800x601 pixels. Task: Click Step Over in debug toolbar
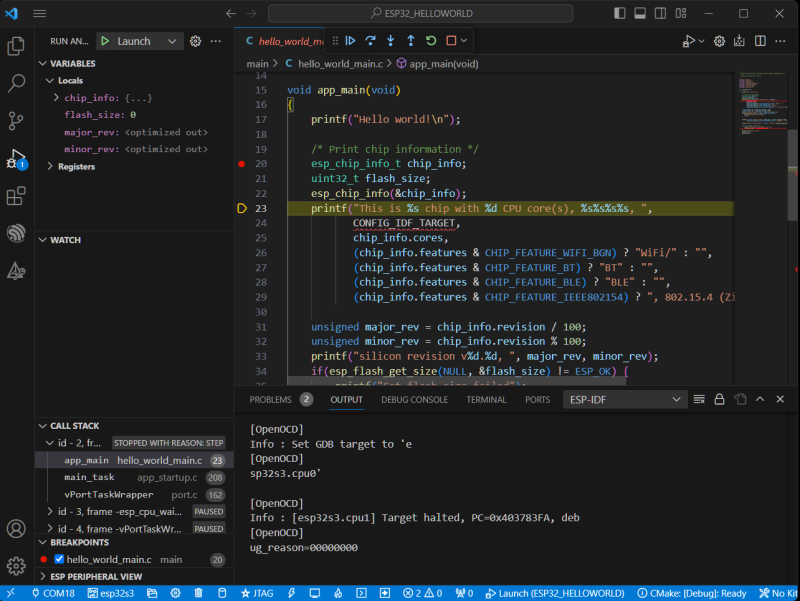pyautogui.click(x=370, y=41)
